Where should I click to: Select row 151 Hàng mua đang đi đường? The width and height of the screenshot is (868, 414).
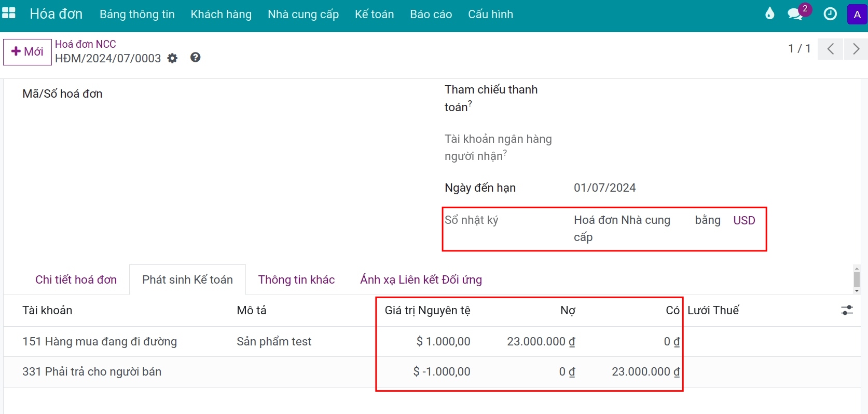(432, 341)
